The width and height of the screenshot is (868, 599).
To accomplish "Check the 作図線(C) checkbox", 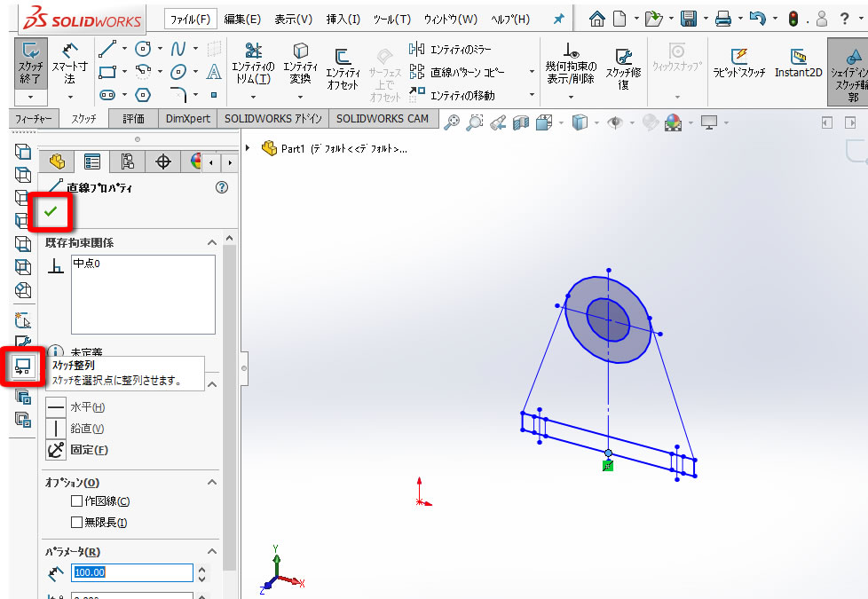I will [x=77, y=501].
